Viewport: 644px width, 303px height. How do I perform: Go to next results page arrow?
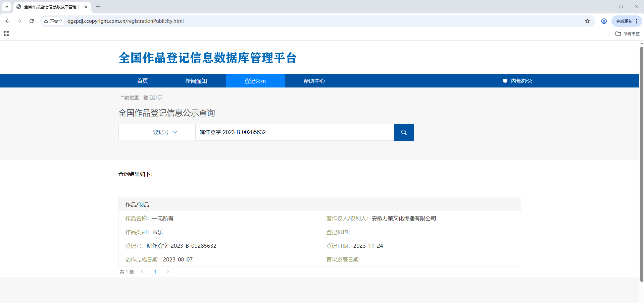click(x=168, y=272)
